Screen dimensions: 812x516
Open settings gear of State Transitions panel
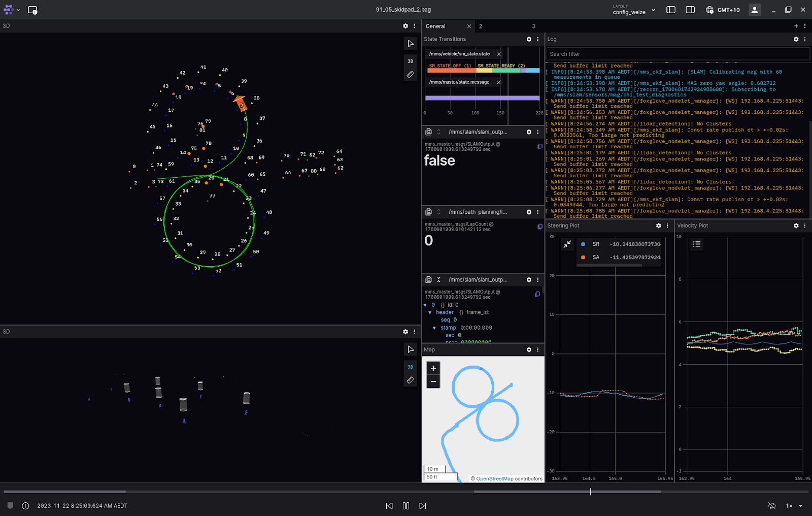529,39
